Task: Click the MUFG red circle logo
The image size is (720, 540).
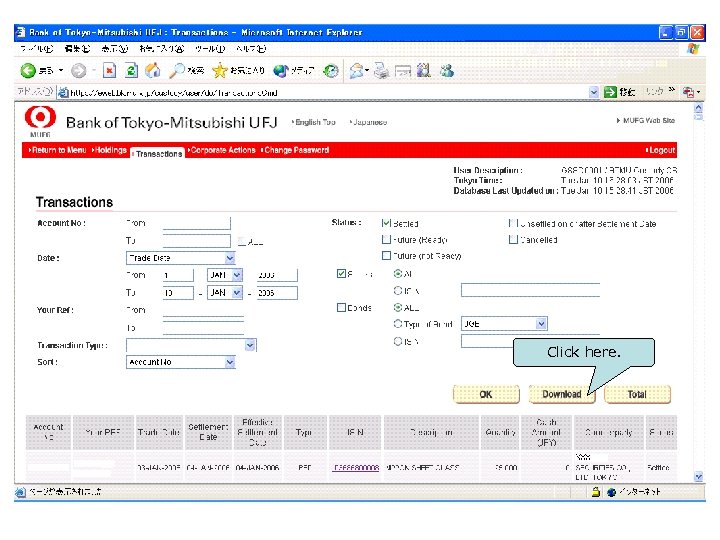Action: (x=40, y=118)
